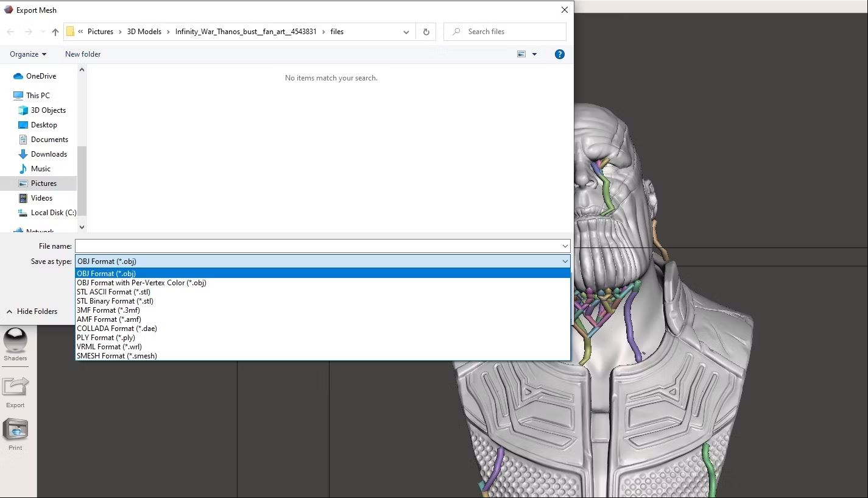Go forward in folder navigation

pos(28,32)
